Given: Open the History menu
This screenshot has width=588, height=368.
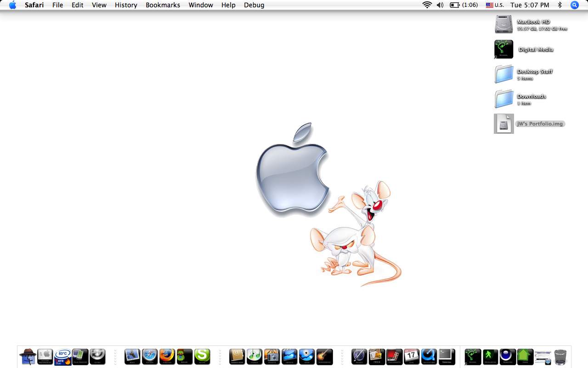Looking at the screenshot, I should [126, 5].
